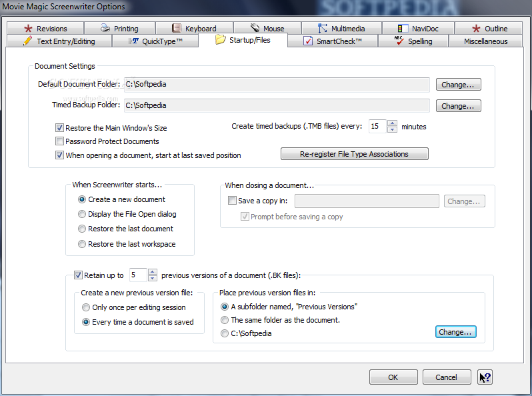Increase retained versions count up arrow
Screen dimensions: 532x396
(153, 272)
